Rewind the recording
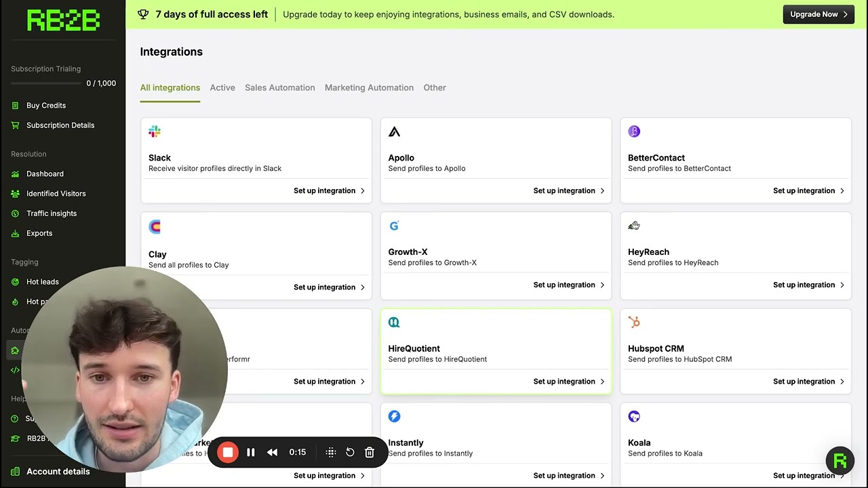 point(272,452)
